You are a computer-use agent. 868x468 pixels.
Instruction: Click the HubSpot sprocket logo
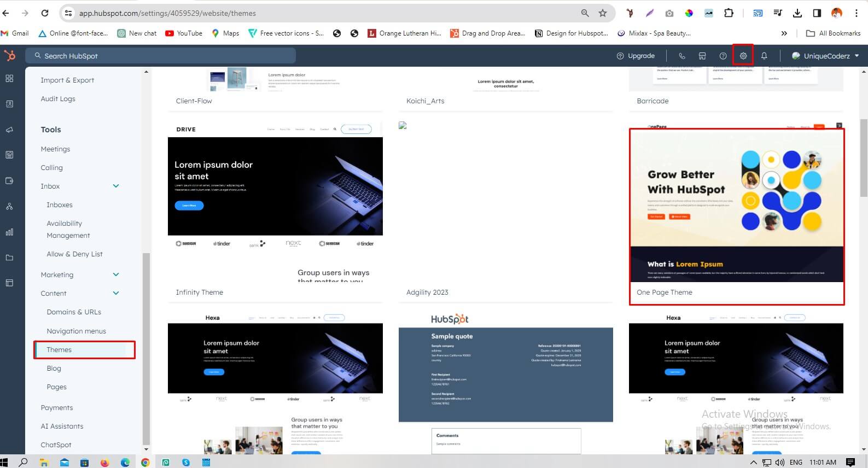(10, 56)
